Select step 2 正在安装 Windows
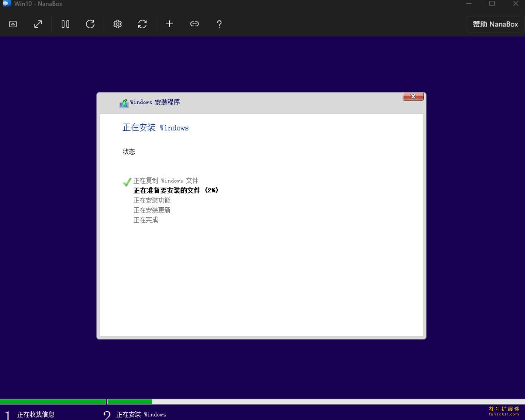 pyautogui.click(x=141, y=414)
